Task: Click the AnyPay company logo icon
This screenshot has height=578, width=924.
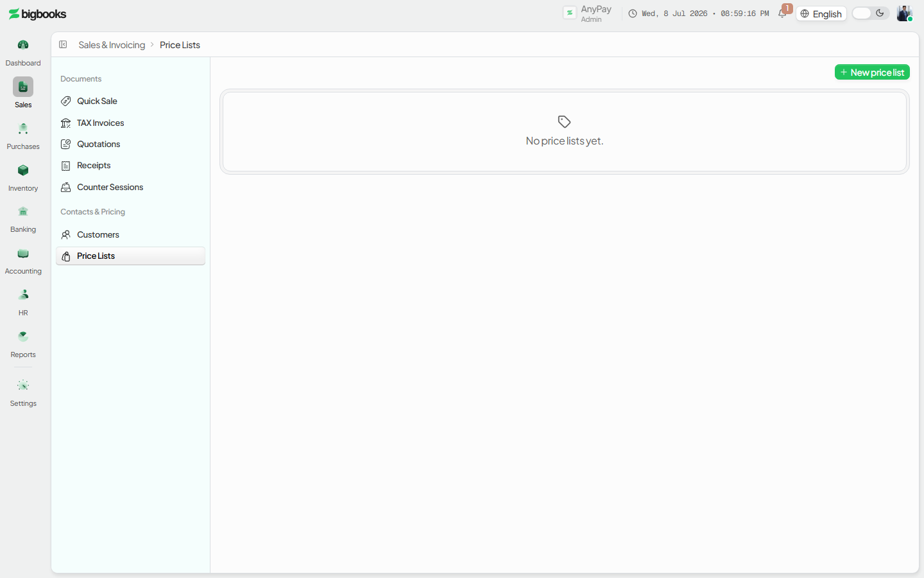Action: [x=570, y=13]
